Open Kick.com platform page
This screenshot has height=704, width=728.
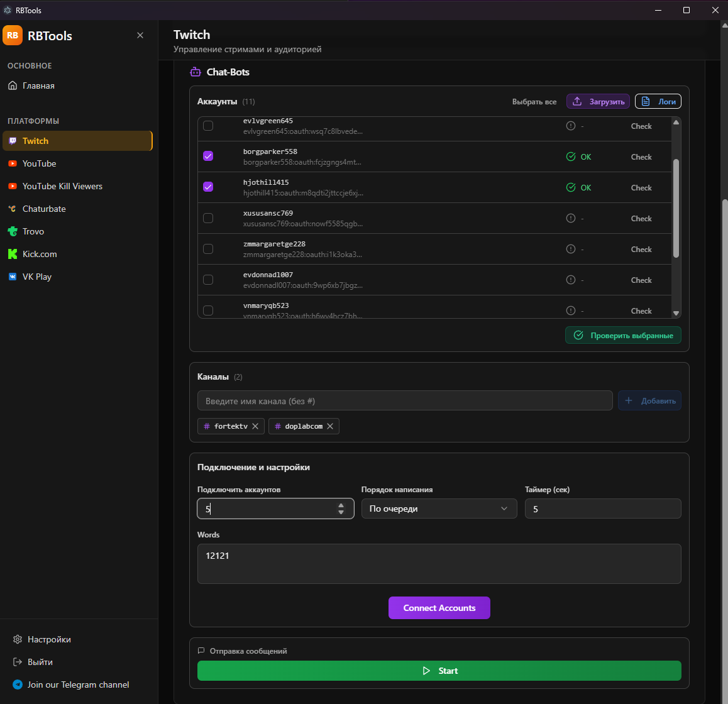coord(40,254)
